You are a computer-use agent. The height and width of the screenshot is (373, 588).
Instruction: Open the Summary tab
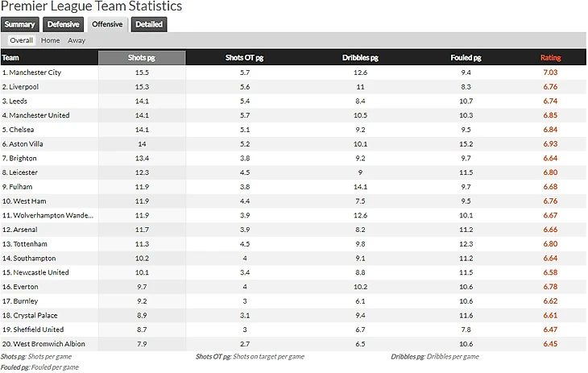[x=20, y=24]
